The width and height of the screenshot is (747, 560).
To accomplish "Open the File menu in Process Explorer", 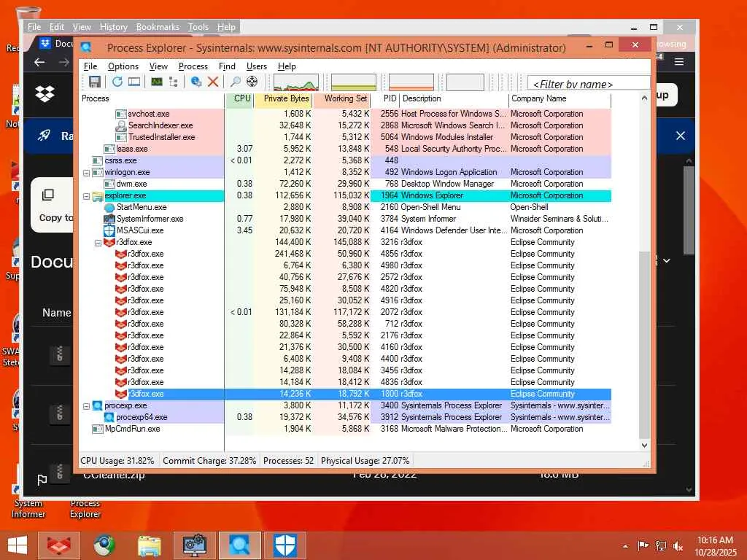I will (90, 66).
